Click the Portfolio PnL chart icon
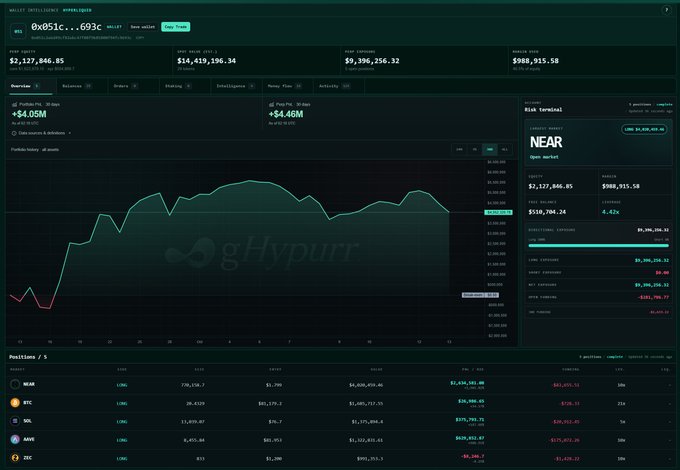The width and height of the screenshot is (680, 470). tap(14, 104)
